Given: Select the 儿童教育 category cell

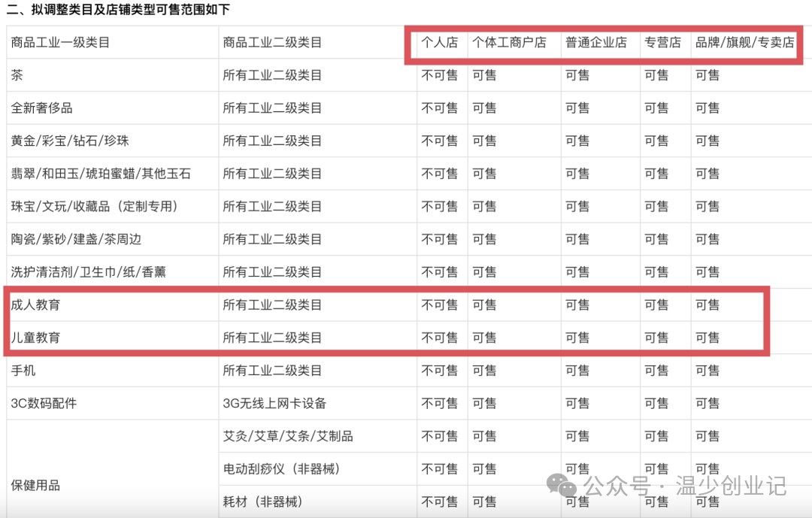Looking at the screenshot, I should tap(35, 338).
